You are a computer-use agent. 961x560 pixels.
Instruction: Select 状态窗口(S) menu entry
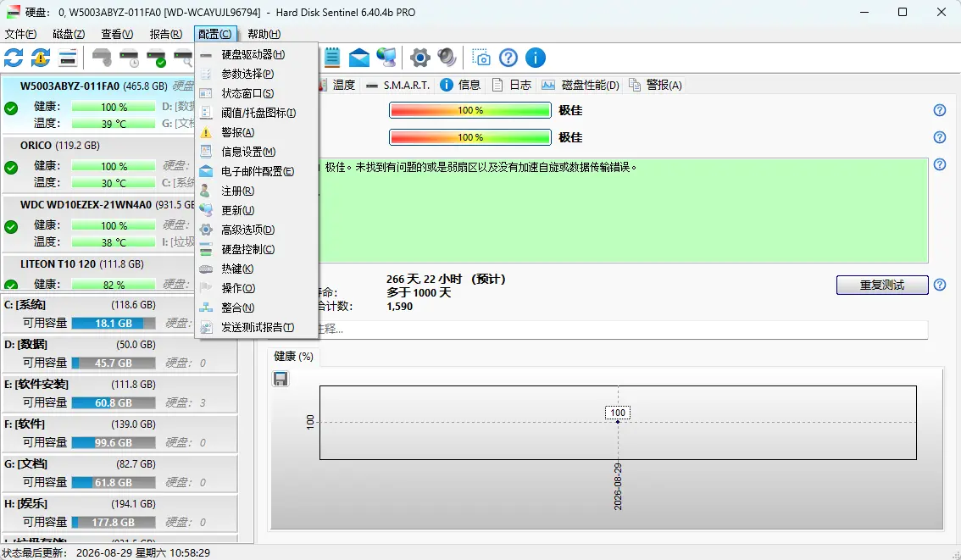point(257,94)
